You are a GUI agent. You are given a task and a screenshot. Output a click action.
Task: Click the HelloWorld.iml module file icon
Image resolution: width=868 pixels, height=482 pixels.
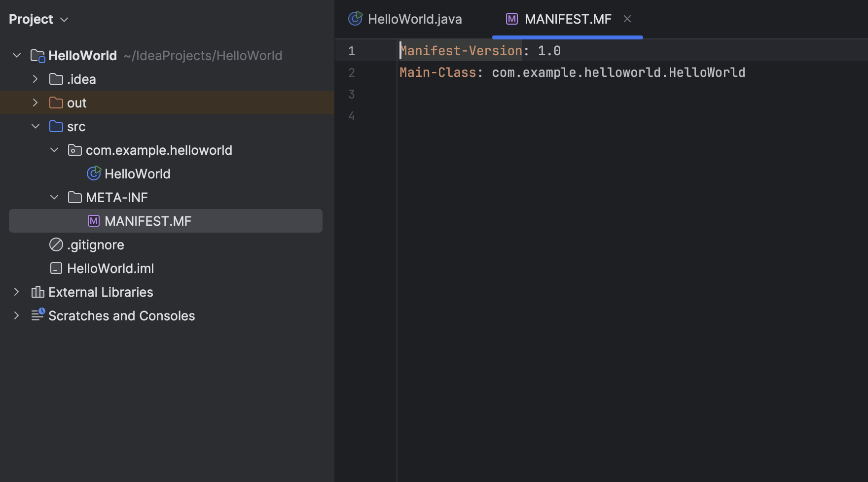coord(56,268)
